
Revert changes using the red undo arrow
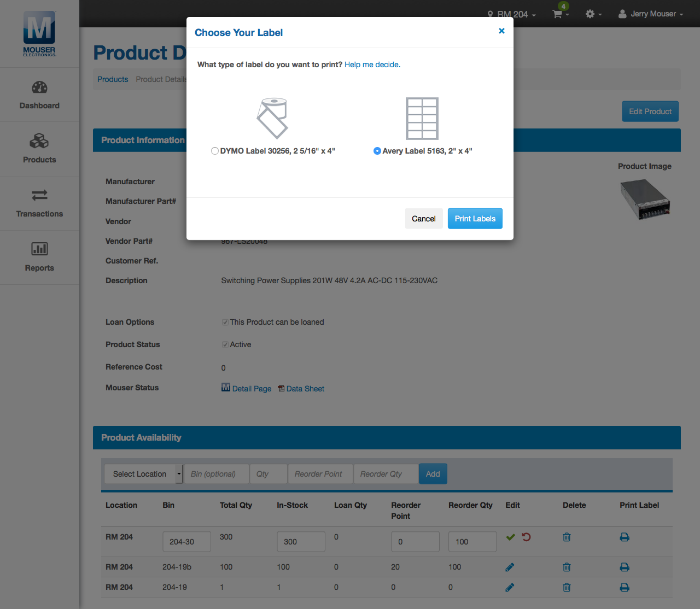point(526,537)
